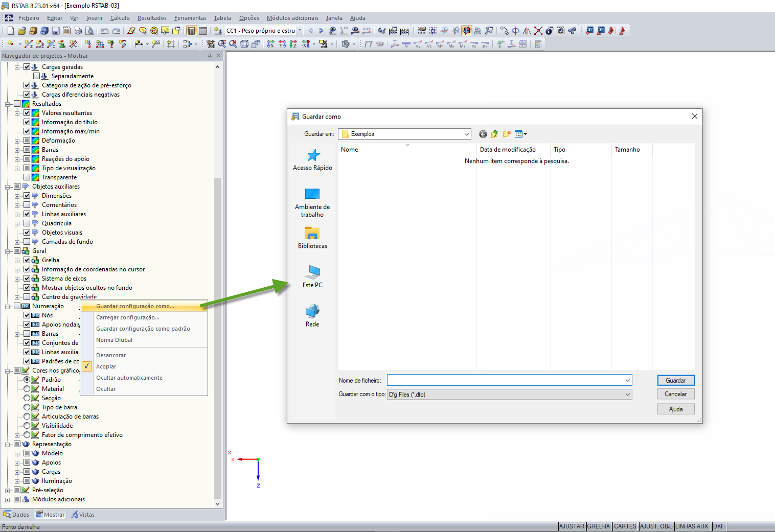Viewport: 775px width, 532px height.
Task: Open the CC1 load case dropdown
Action: [300, 31]
